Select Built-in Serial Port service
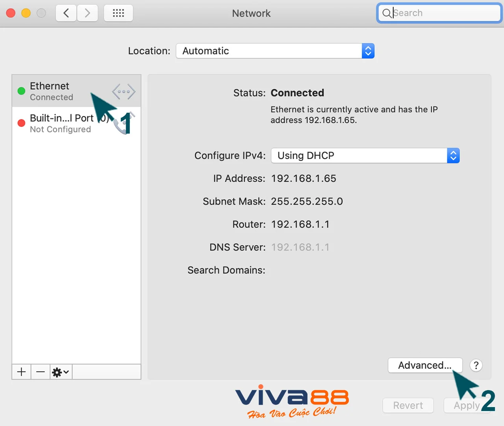This screenshot has height=426, width=504. click(61, 123)
